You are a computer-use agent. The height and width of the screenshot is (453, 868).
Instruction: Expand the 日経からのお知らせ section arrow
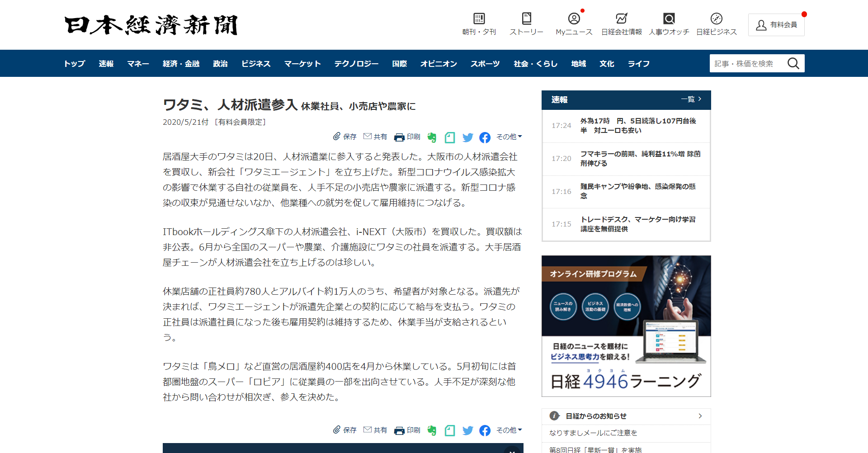700,416
